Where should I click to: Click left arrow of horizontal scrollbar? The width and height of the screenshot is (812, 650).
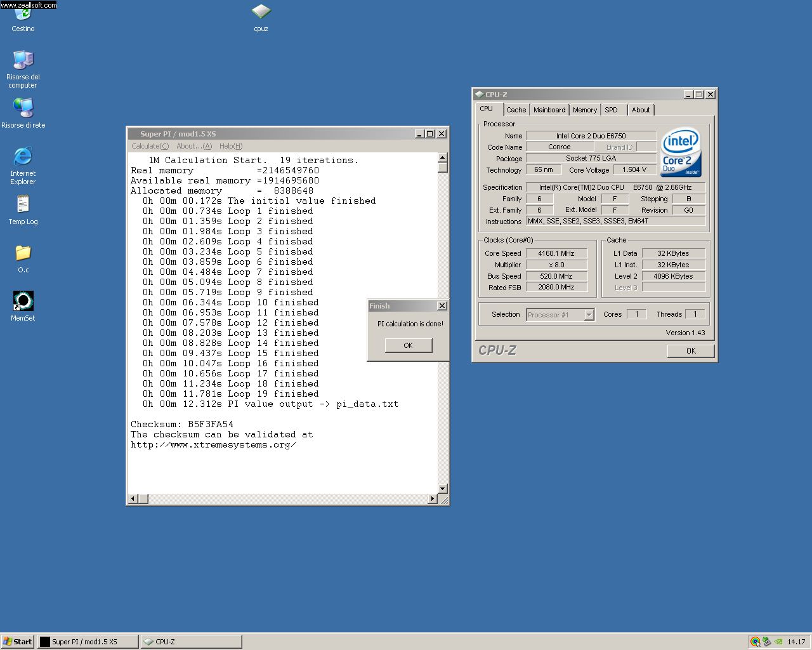click(133, 499)
